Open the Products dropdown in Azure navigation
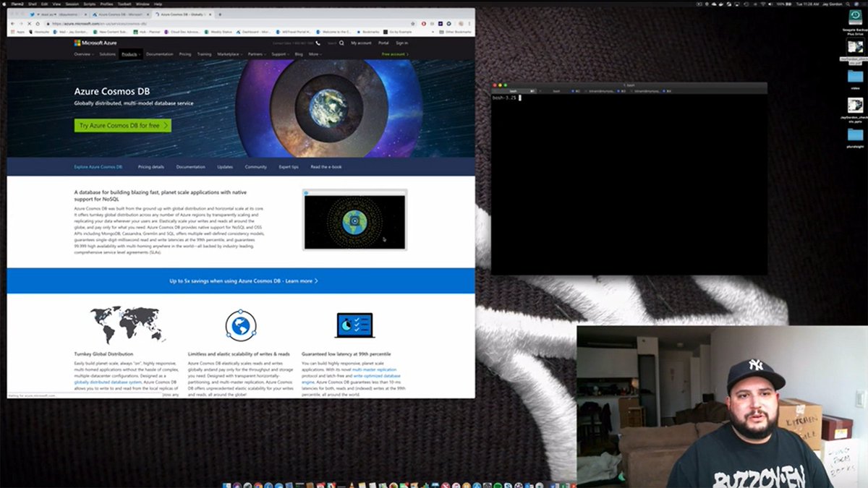 click(x=129, y=54)
